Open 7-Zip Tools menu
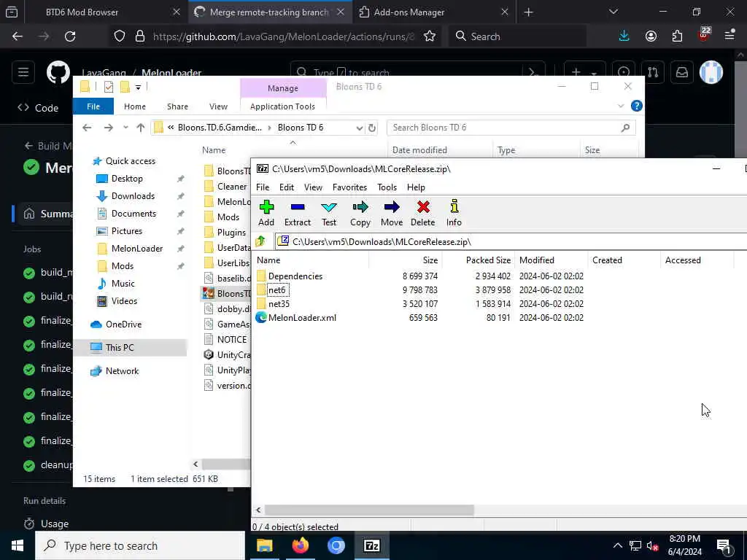This screenshot has height=560, width=747. (387, 187)
